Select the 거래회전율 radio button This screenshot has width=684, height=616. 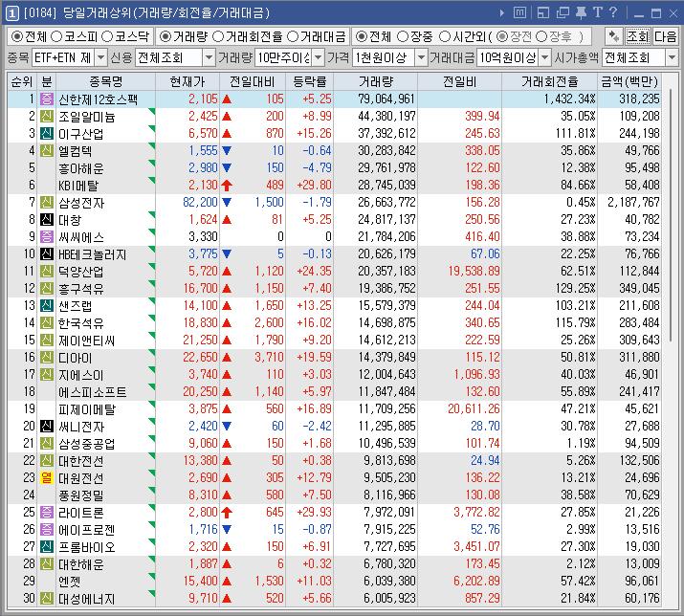[218, 36]
